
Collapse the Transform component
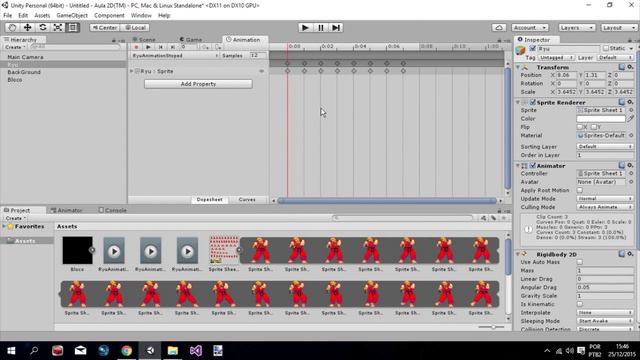click(518, 67)
